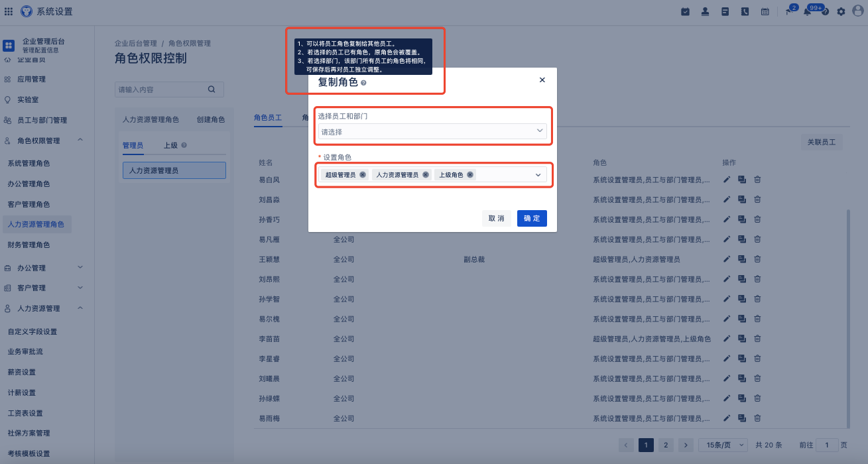Click employee name 王颖慧
The width and height of the screenshot is (868, 464).
point(269,259)
